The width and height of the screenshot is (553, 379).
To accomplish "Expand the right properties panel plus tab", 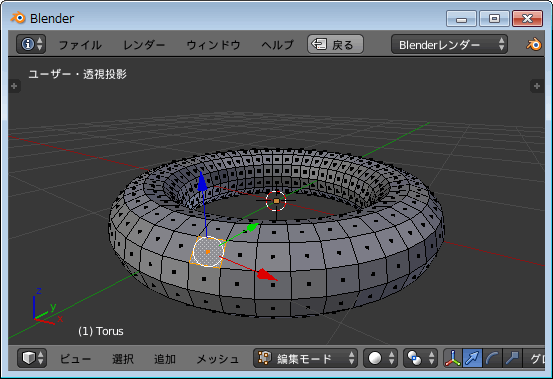I will pyautogui.click(x=537, y=86).
